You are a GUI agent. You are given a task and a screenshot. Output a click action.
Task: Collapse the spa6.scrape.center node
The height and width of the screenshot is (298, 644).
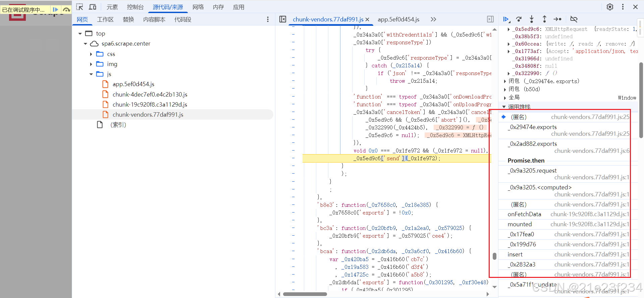tap(85, 44)
